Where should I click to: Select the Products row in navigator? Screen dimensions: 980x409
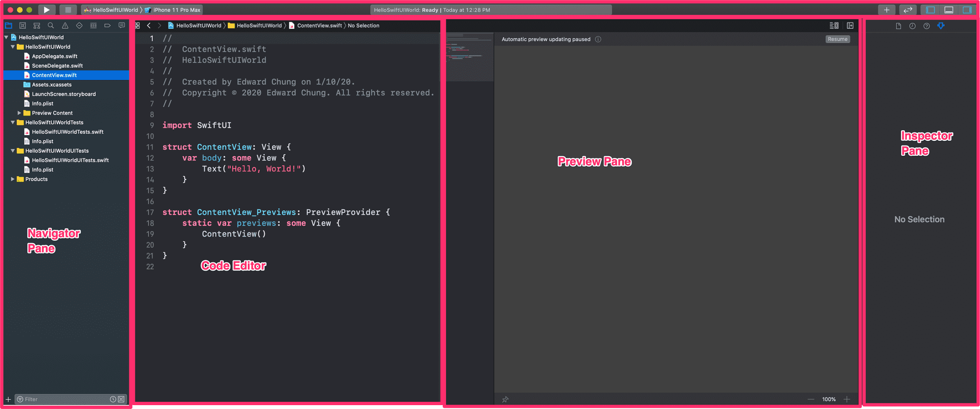[x=67, y=179]
